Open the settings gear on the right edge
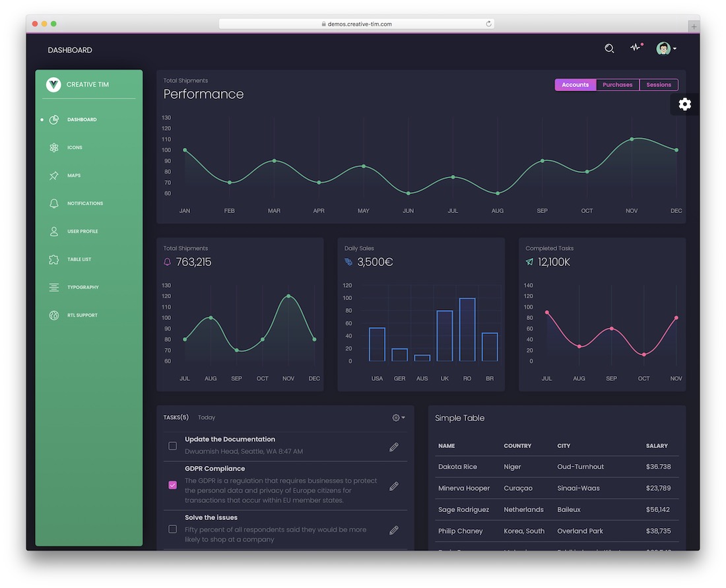 click(x=685, y=104)
